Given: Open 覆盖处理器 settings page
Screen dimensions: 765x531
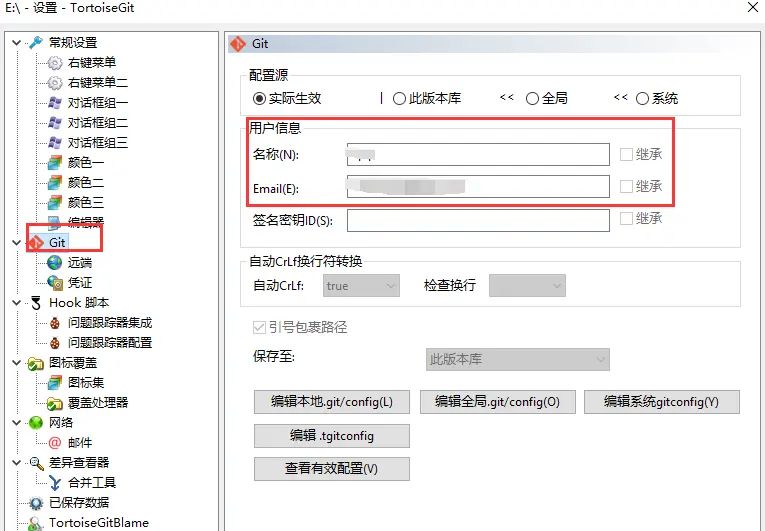Looking at the screenshot, I should pyautogui.click(x=98, y=403).
